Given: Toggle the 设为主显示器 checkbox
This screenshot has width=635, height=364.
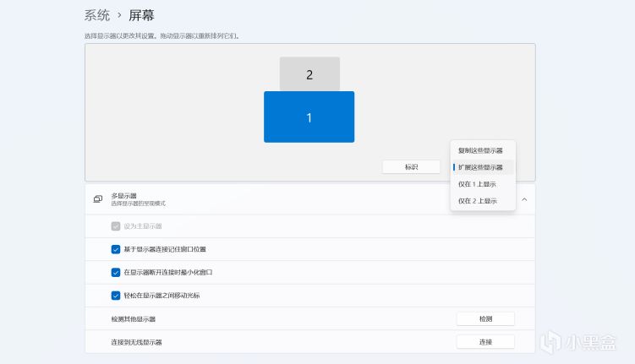Looking at the screenshot, I should pos(116,226).
